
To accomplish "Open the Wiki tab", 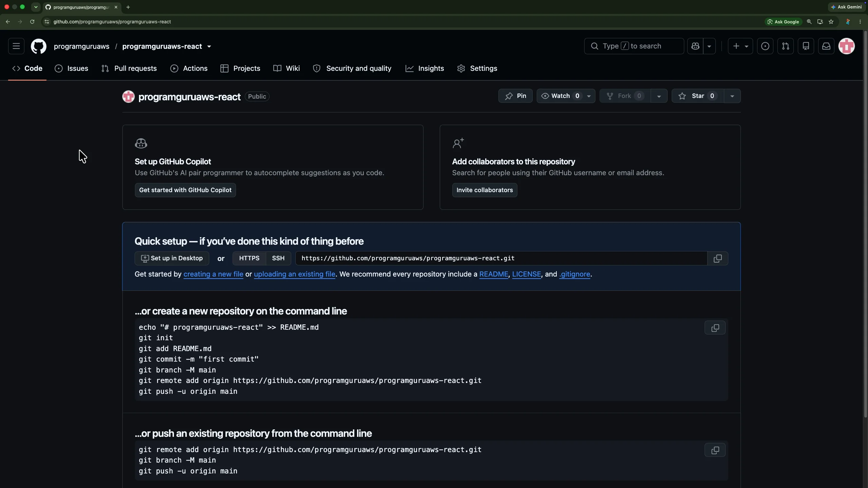I will pyautogui.click(x=287, y=68).
